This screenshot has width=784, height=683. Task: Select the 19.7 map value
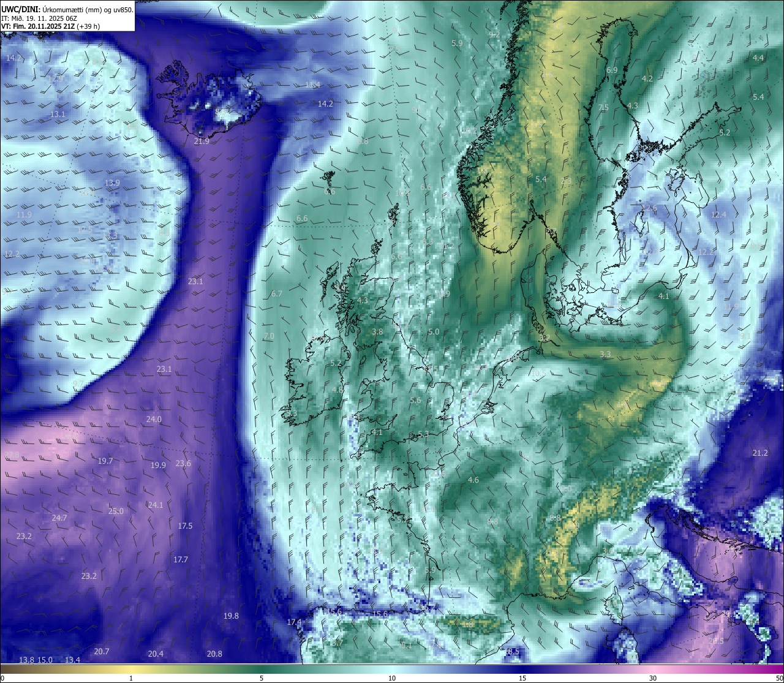(105, 461)
